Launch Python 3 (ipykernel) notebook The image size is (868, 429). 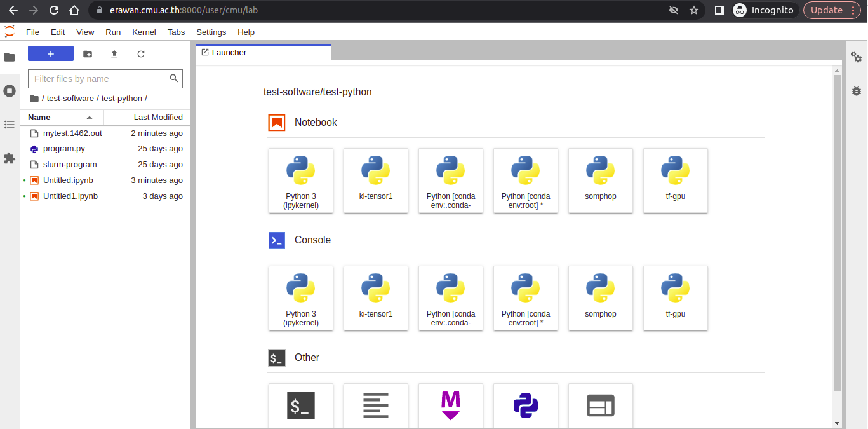pos(301,180)
